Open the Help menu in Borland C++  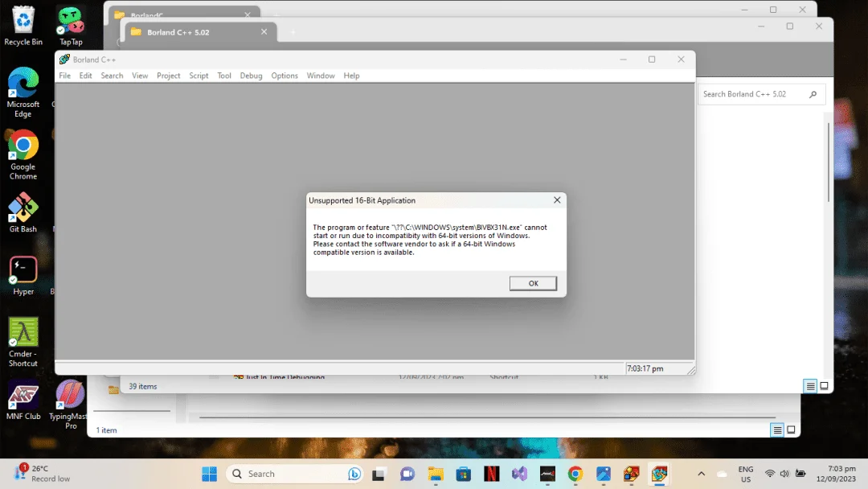click(x=351, y=76)
